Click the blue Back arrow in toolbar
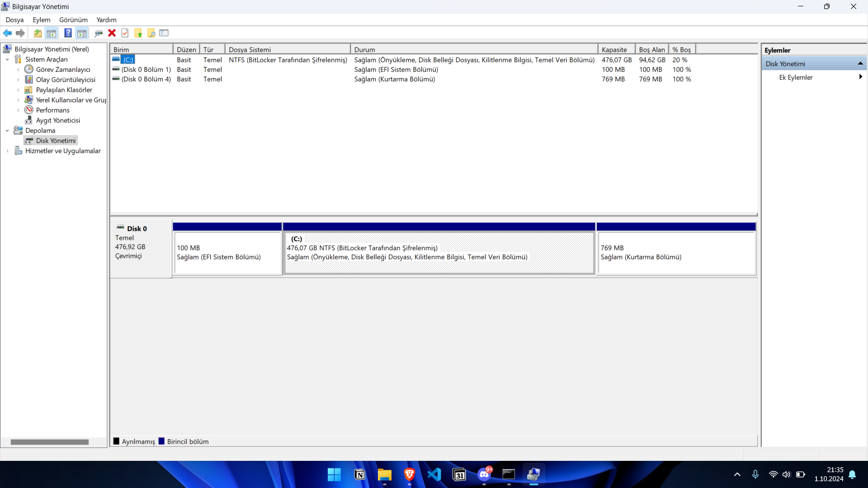Viewport: 868px width, 488px height. pyautogui.click(x=7, y=33)
